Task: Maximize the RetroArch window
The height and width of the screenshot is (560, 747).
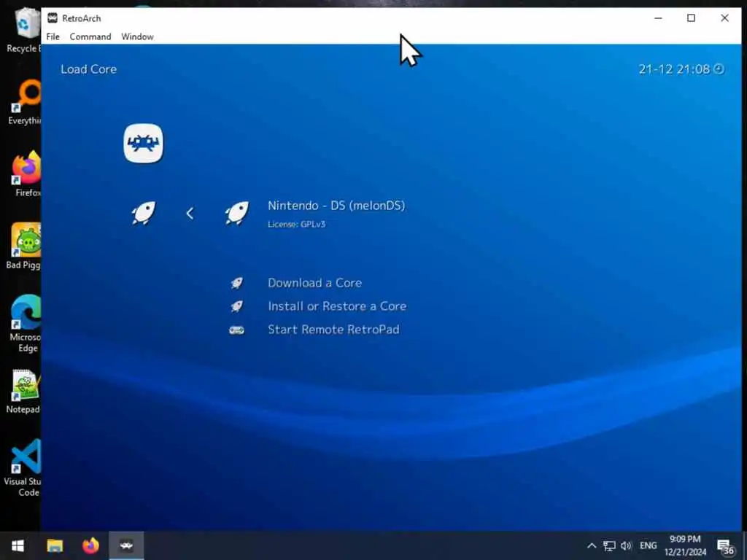Action: tap(692, 18)
